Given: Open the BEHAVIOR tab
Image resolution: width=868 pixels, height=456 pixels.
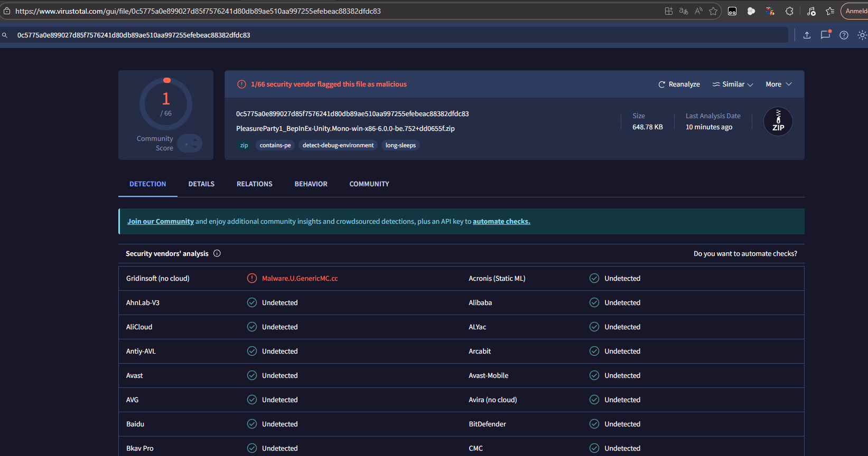Looking at the screenshot, I should point(311,184).
